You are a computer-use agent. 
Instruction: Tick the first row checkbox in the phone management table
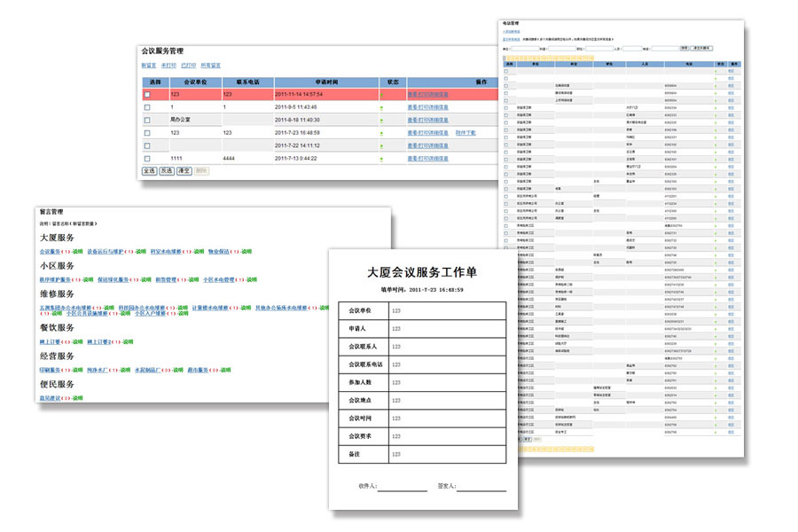pyautogui.click(x=506, y=71)
